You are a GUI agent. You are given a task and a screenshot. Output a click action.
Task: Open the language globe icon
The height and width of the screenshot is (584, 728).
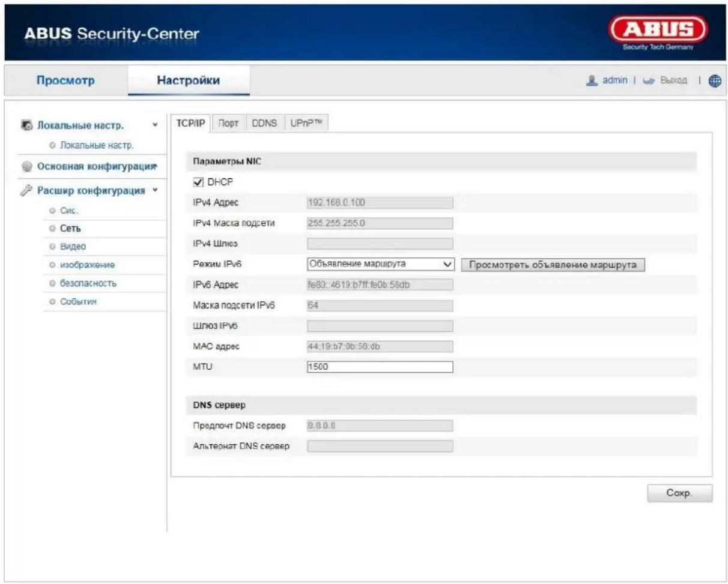point(715,81)
